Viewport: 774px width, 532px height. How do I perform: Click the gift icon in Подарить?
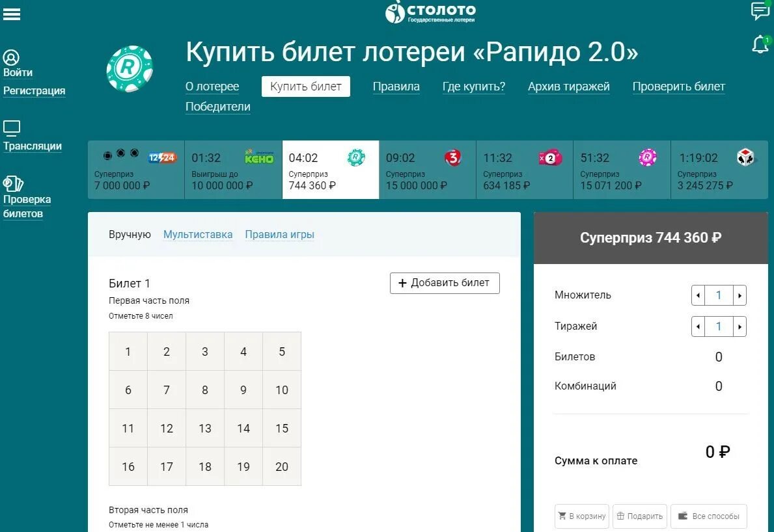point(620,516)
